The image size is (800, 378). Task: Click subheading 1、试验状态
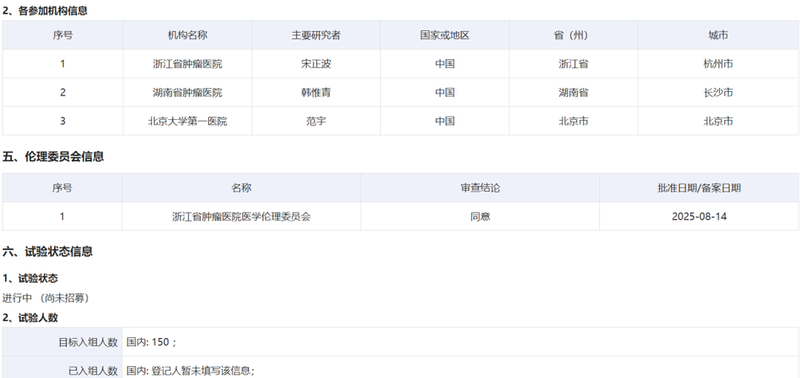pos(30,279)
